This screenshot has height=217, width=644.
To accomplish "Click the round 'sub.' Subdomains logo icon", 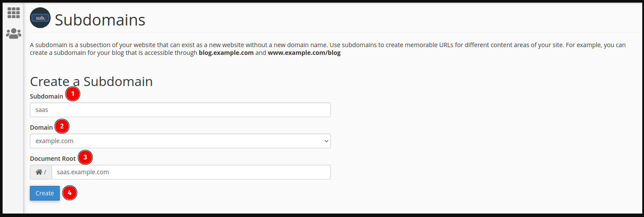I will coord(40,18).
